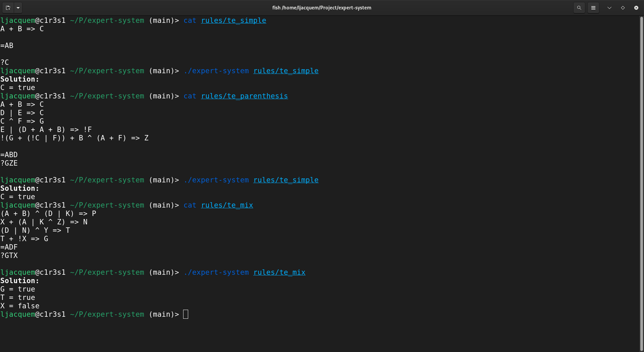Image resolution: width=644 pixels, height=352 pixels.
Task: Click the window title 'fish /home/ljacquem/Project/expert-system'
Action: click(x=322, y=7)
